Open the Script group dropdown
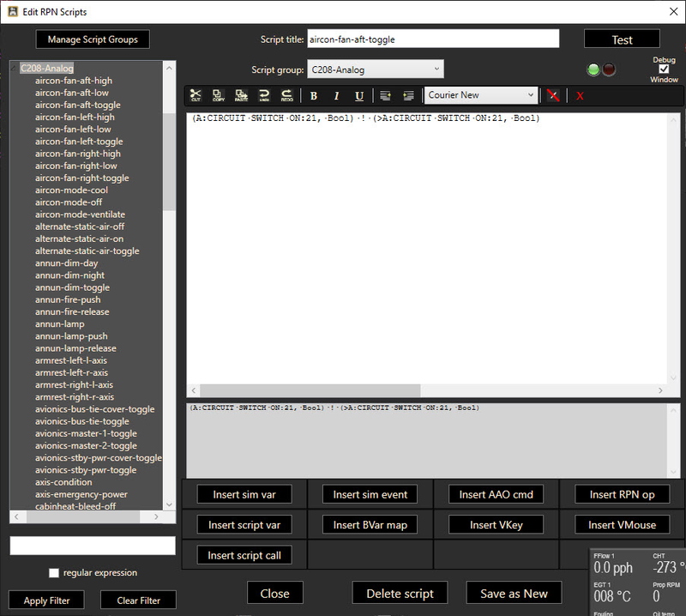This screenshot has height=616, width=686. pyautogui.click(x=376, y=69)
